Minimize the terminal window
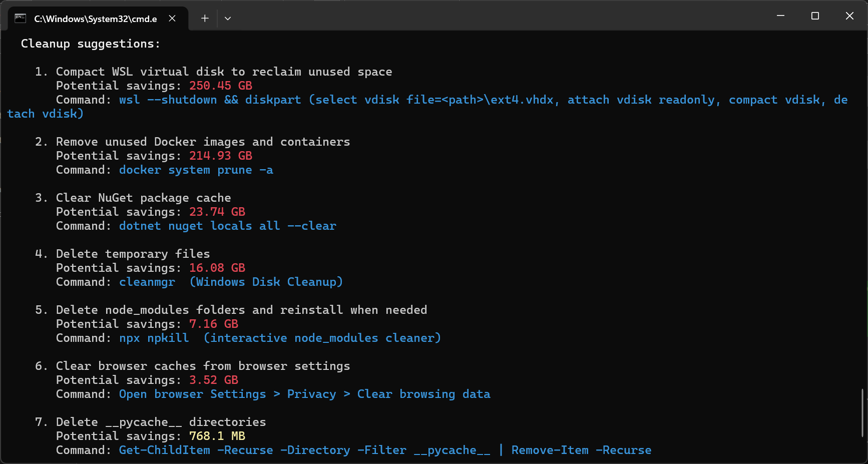 click(x=780, y=16)
